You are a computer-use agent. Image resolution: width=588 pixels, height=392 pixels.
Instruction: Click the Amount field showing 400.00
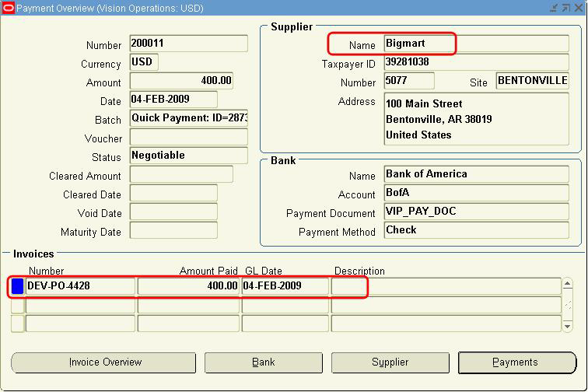pos(181,81)
